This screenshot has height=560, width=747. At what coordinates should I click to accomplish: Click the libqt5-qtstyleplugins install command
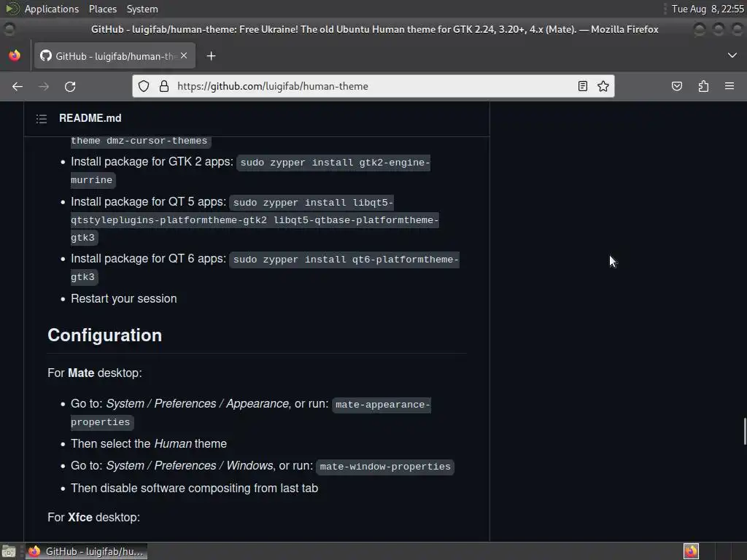click(x=255, y=219)
